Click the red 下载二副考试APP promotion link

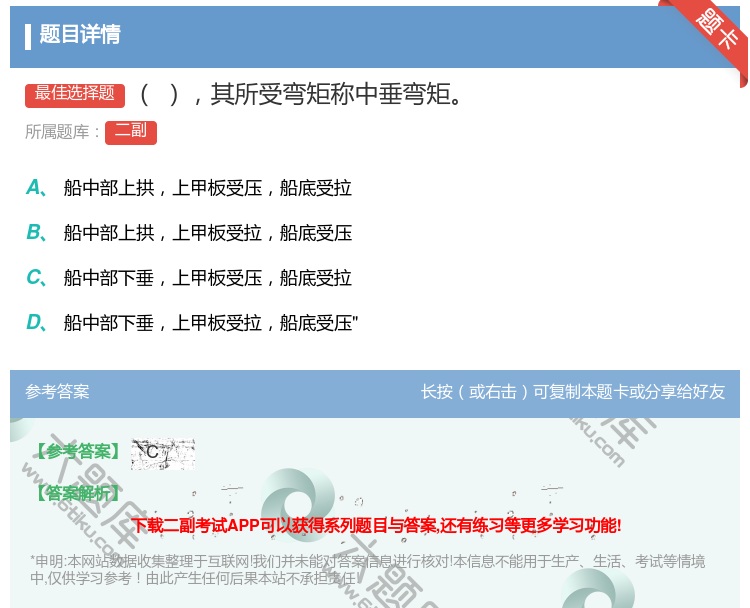pos(376,526)
